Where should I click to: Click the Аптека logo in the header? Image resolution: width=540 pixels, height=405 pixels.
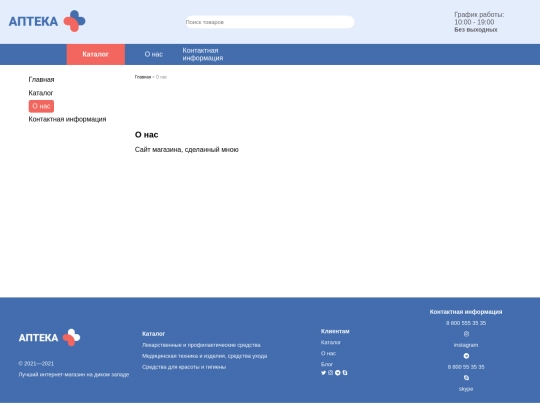coord(47,21)
